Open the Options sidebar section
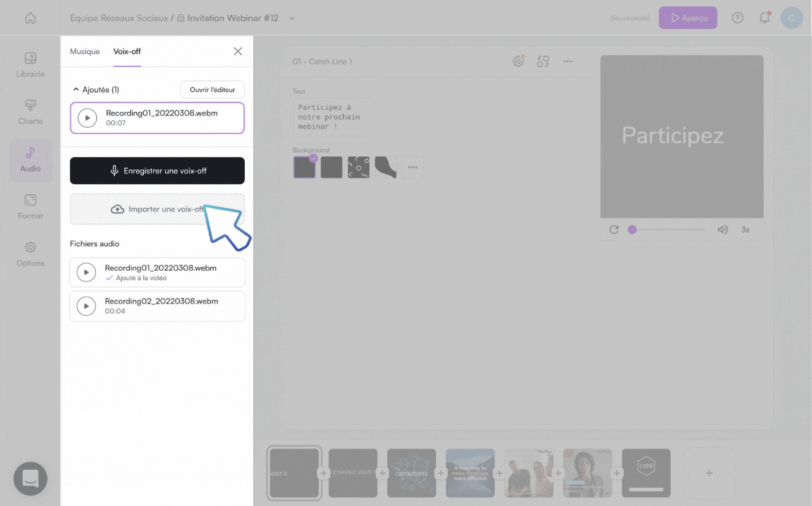 tap(30, 254)
